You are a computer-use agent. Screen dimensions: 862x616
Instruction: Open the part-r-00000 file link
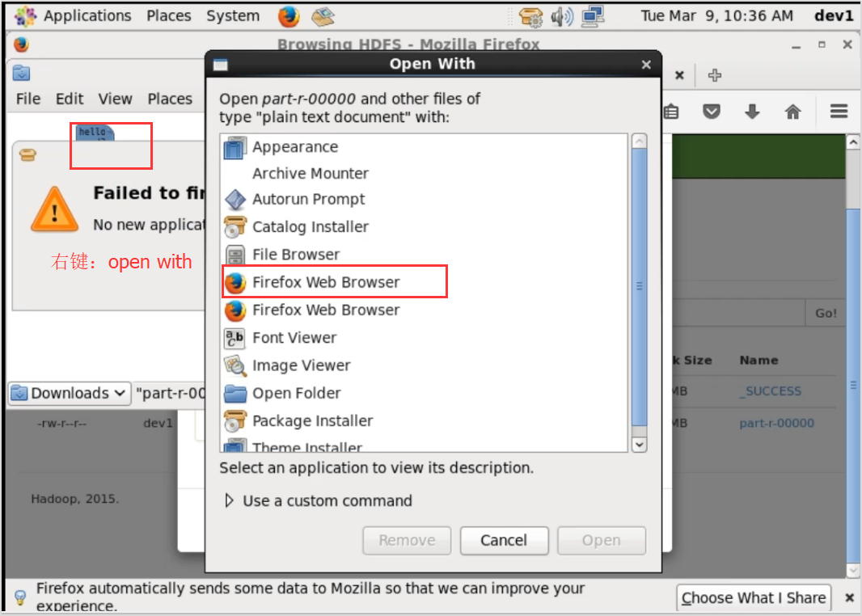(x=776, y=423)
